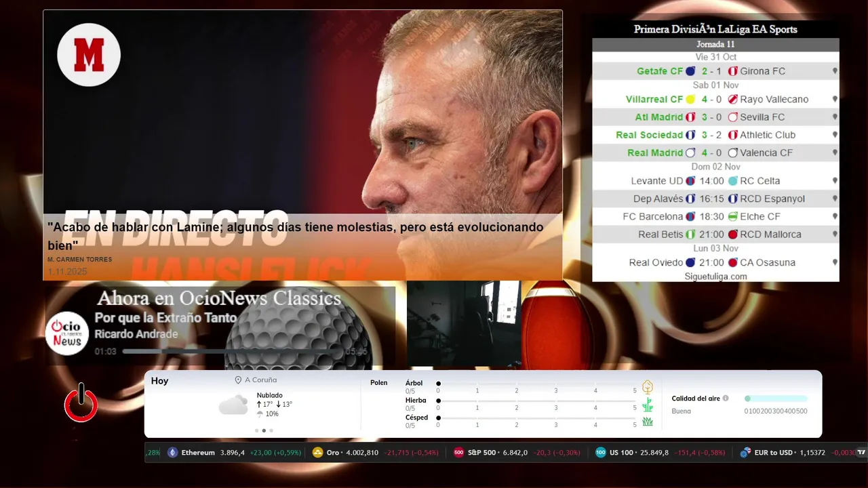The image size is (868, 488).
Task: Open the Siguetuliga.com link
Action: click(x=715, y=277)
